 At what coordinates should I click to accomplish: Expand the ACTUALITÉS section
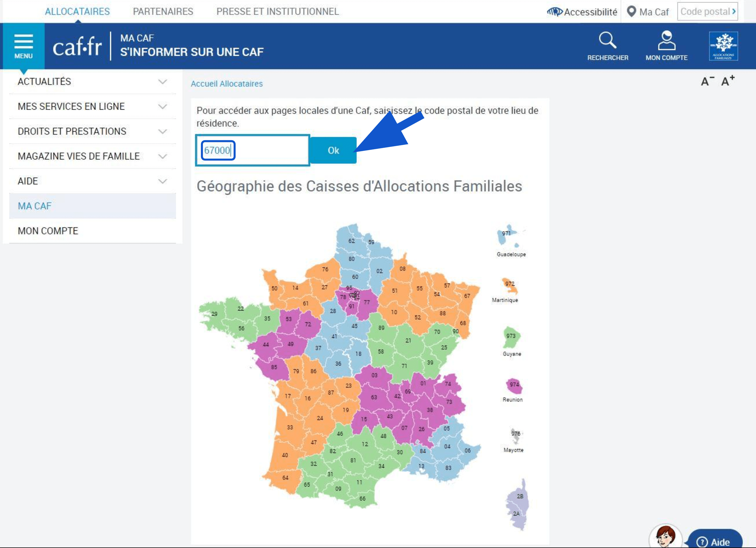coord(162,82)
